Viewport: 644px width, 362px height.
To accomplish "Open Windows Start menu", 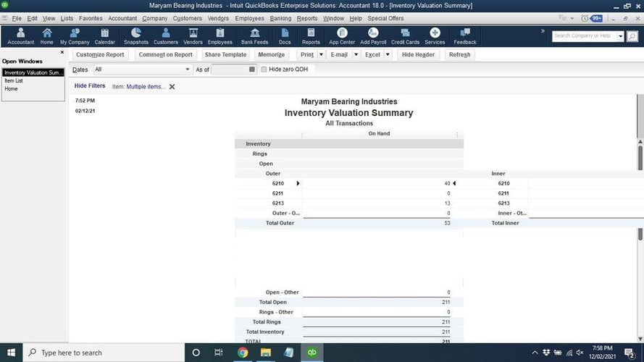I will 11,353.
